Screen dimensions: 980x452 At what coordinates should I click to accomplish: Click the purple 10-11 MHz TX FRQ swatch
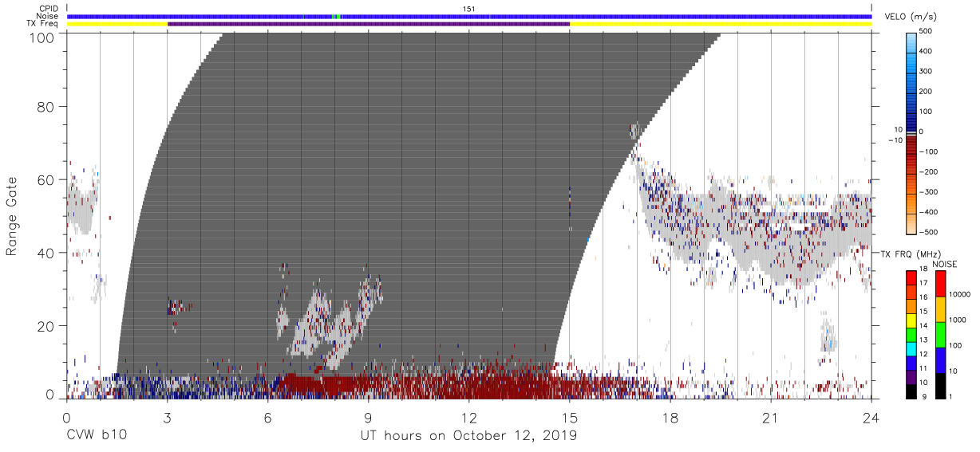pyautogui.click(x=911, y=377)
